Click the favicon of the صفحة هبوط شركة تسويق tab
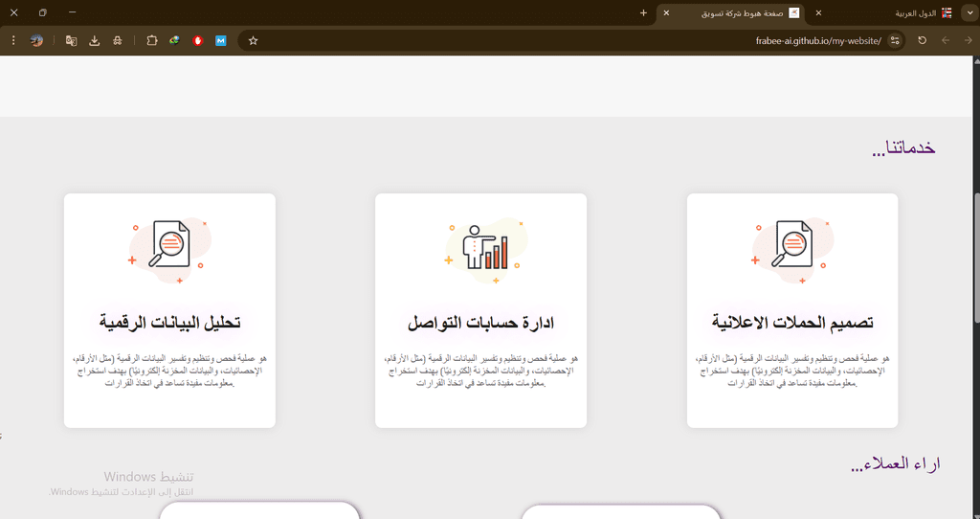 pos(793,12)
